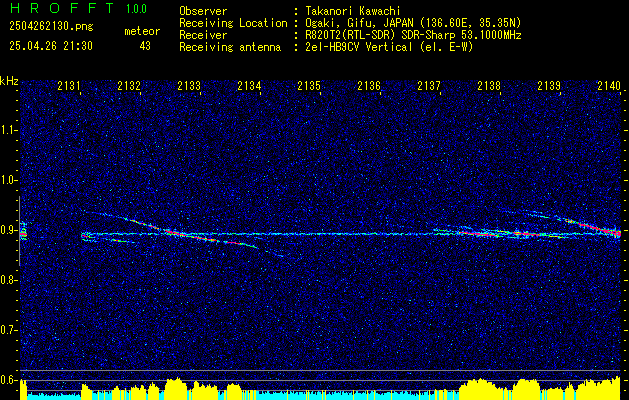Viewport: 629px width, 400px height.
Task: Click the 2138 time marker
Action: point(489,85)
